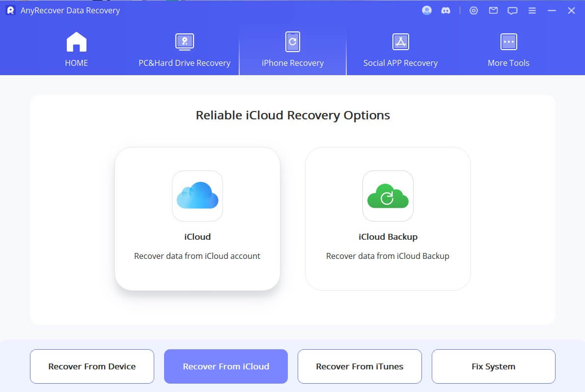Open the iPhone Recovery refresh icon
Screen dimensions: 585x392
pyautogui.click(x=293, y=42)
